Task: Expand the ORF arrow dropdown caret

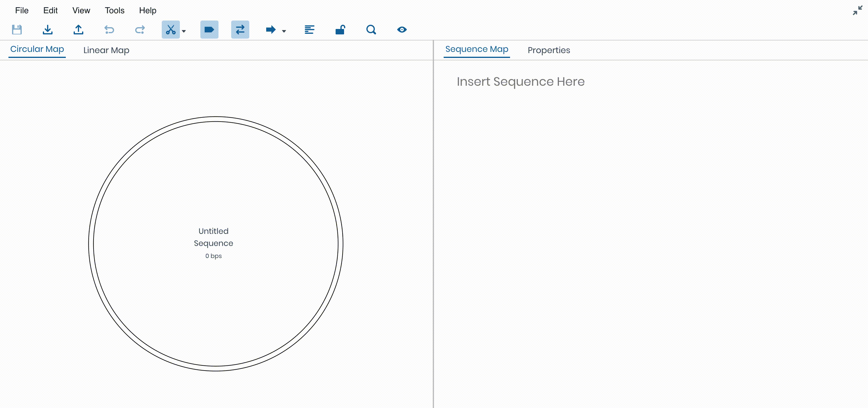Action: click(284, 31)
